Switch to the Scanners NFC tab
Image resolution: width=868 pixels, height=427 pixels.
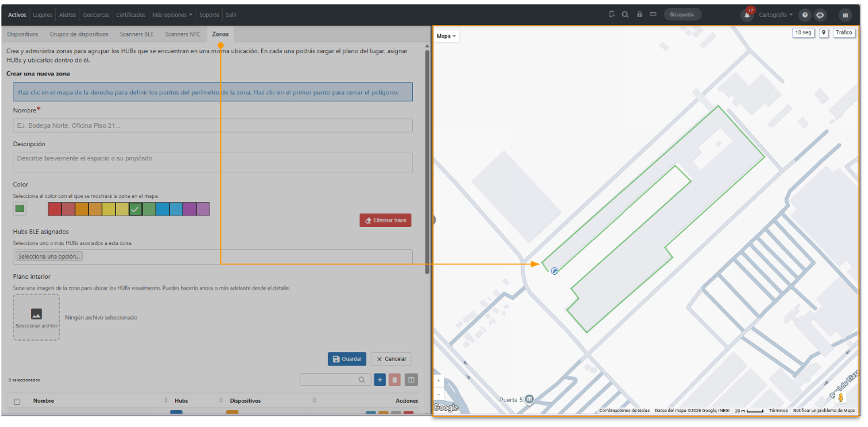coord(182,34)
